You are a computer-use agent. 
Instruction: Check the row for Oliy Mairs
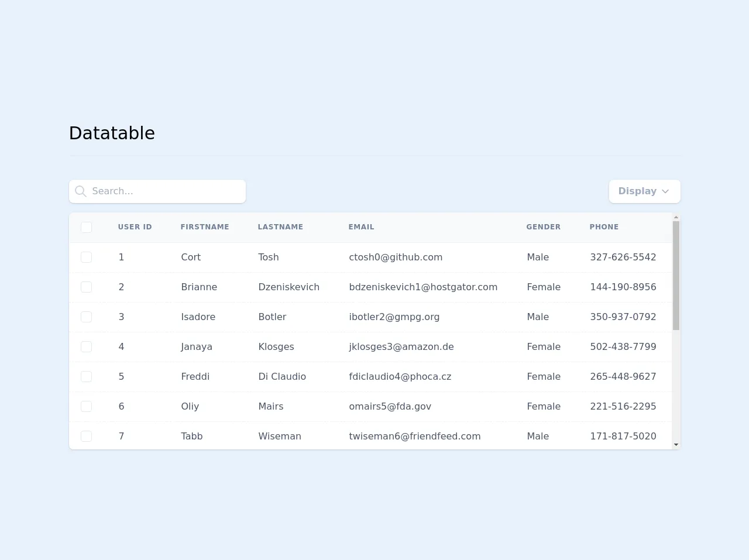86,406
